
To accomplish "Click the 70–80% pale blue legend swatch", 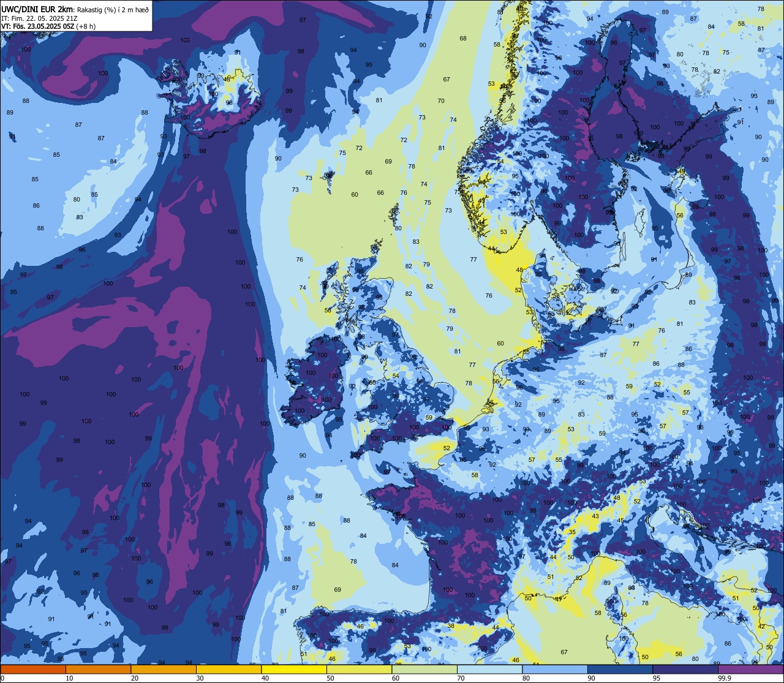I will (489, 669).
